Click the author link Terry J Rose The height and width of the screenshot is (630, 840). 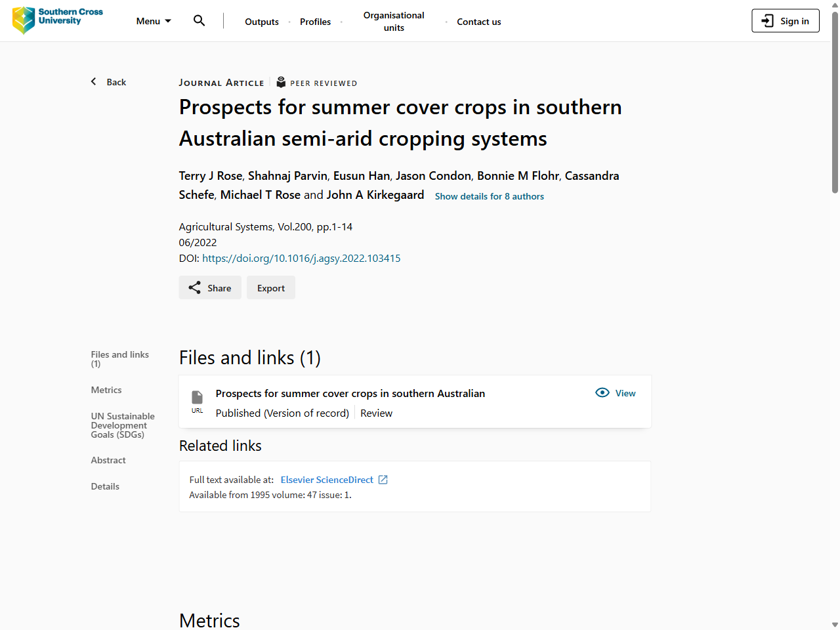(x=210, y=175)
